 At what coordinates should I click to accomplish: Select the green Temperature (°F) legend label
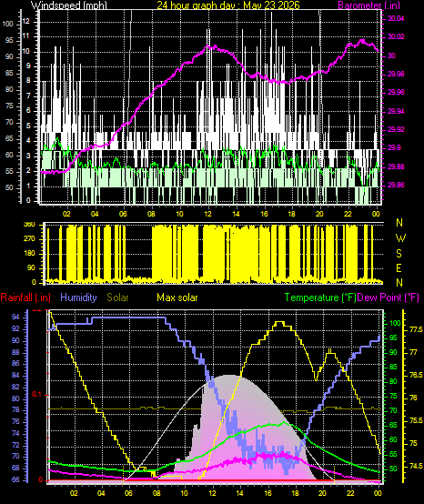pyautogui.click(x=320, y=297)
